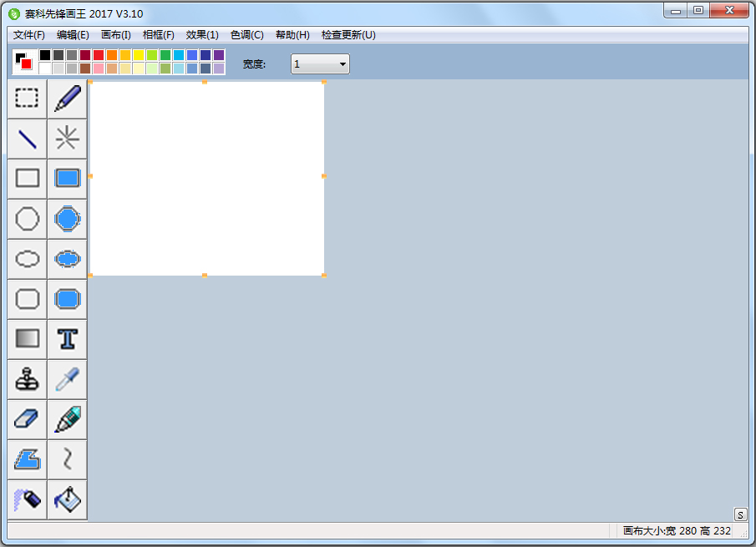Viewport: 756px width, 547px height.
Task: Pick the dark crimson color swatch
Action: tap(85, 55)
